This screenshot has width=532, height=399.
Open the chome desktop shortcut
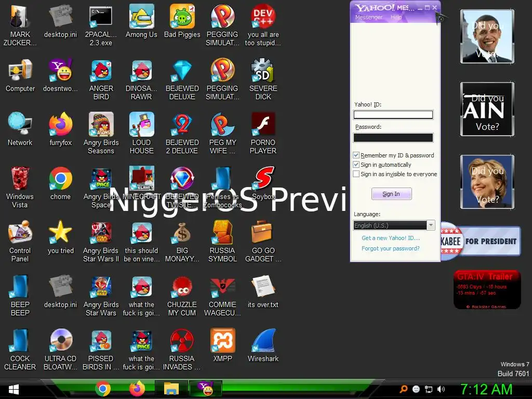pyautogui.click(x=61, y=183)
